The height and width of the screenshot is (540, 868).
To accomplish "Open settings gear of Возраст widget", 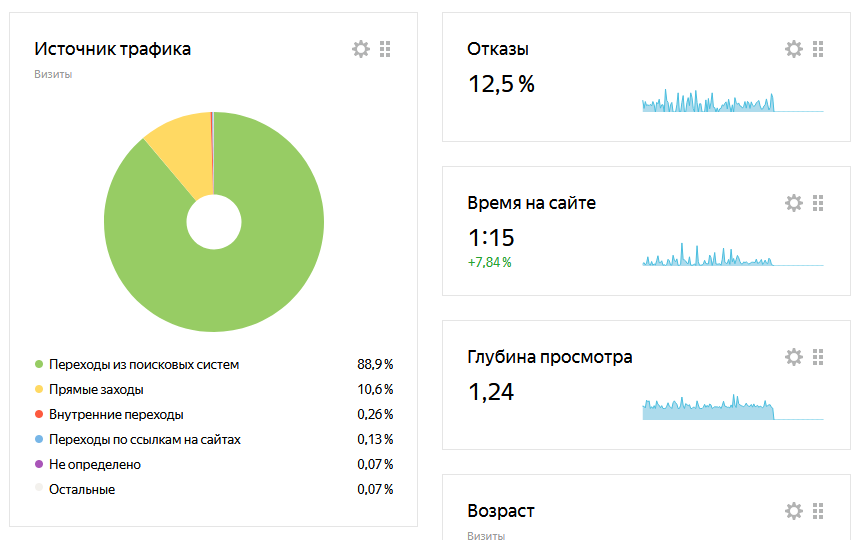I will pyautogui.click(x=794, y=511).
